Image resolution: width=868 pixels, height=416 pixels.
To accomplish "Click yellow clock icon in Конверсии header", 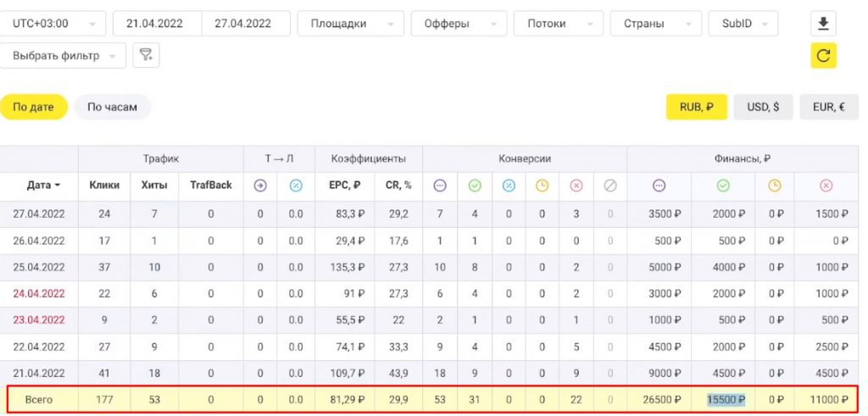I will (x=542, y=186).
